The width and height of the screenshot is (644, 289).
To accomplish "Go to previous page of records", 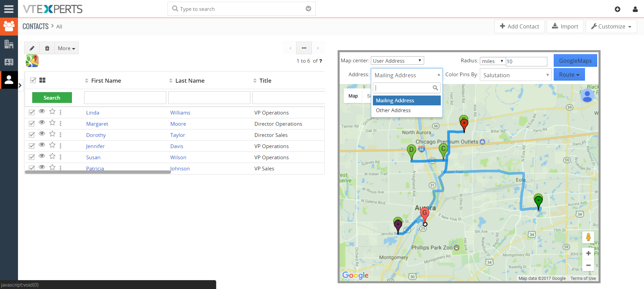I will click(290, 48).
